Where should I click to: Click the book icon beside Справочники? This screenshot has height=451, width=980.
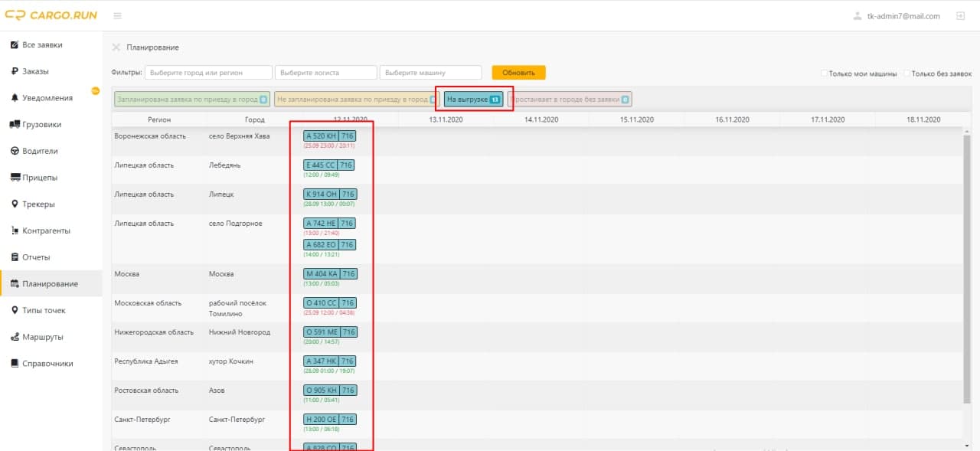[15, 364]
